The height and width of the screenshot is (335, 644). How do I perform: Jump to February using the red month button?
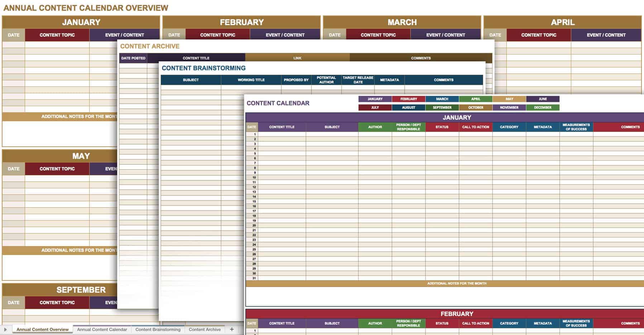click(x=409, y=99)
